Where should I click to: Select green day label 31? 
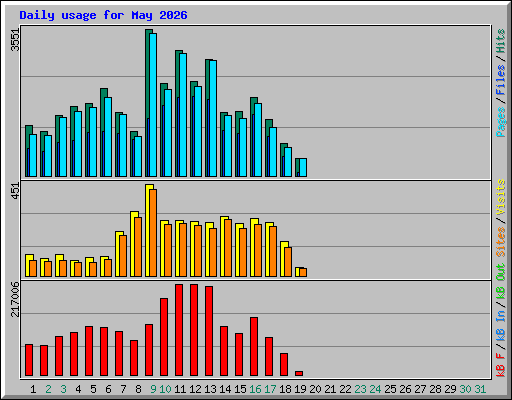point(480,389)
